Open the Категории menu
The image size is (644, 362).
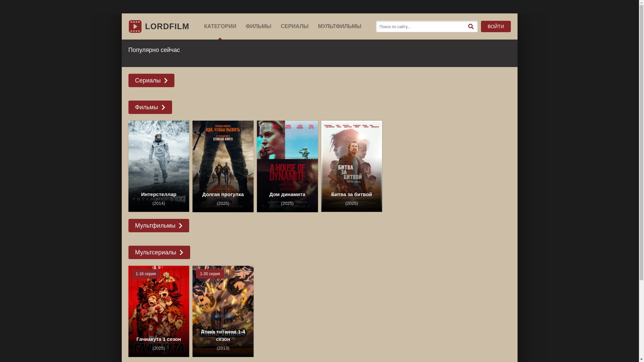[220, 26]
